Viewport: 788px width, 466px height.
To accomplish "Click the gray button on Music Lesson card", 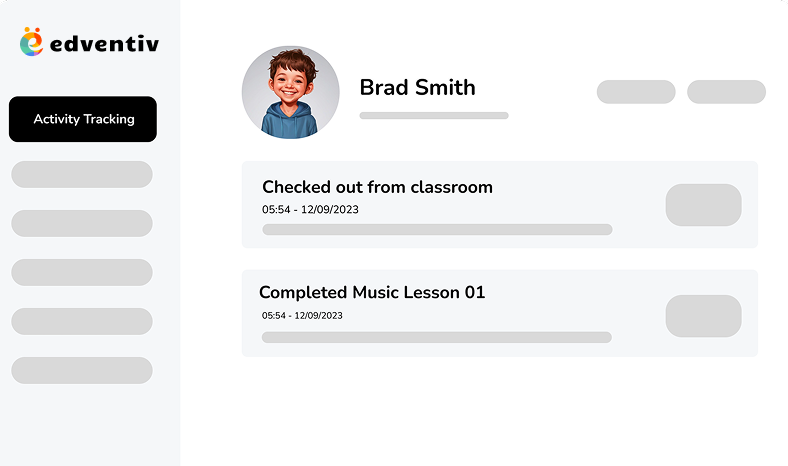I will click(x=704, y=316).
